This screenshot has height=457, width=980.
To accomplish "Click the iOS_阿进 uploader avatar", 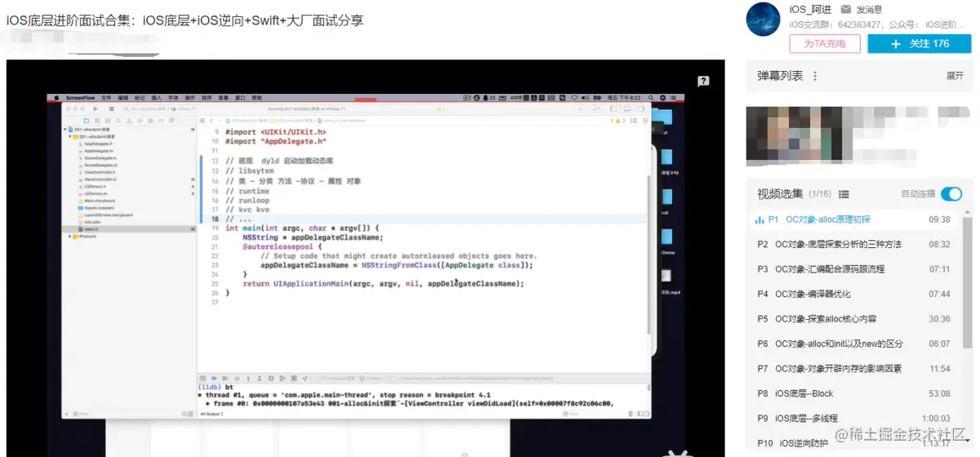I will tap(764, 19).
